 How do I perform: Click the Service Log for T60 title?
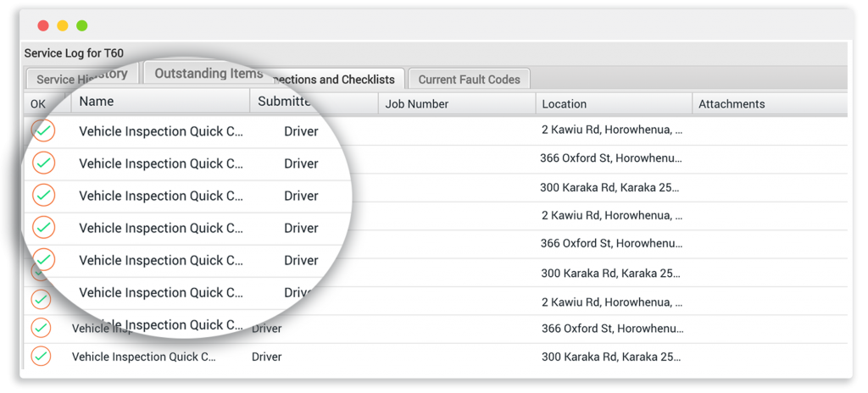[74, 53]
